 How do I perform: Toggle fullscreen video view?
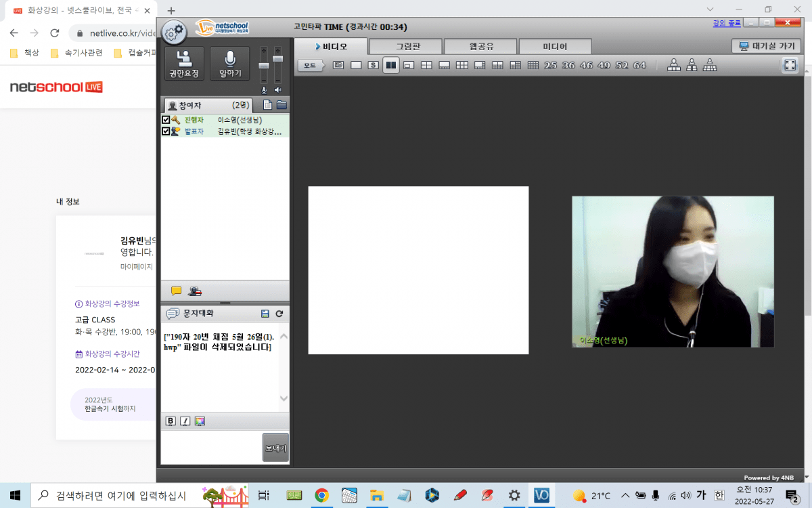click(x=790, y=65)
